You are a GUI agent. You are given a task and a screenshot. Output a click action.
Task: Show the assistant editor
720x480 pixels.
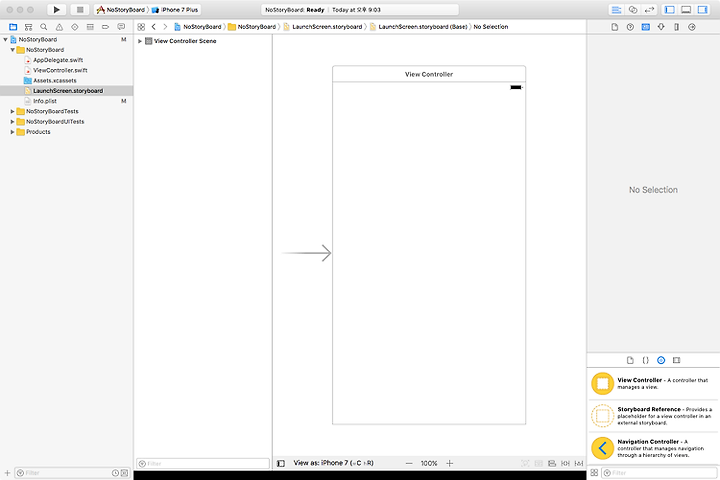click(x=633, y=10)
